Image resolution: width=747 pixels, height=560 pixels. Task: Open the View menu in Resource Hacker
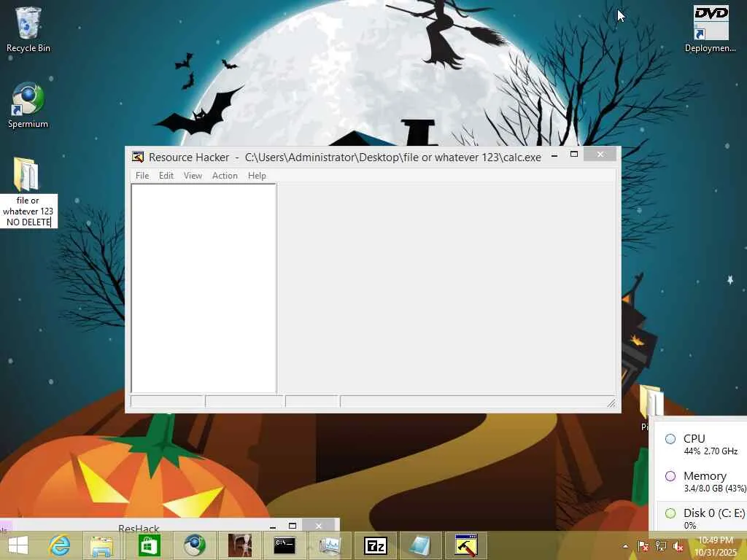pos(193,176)
